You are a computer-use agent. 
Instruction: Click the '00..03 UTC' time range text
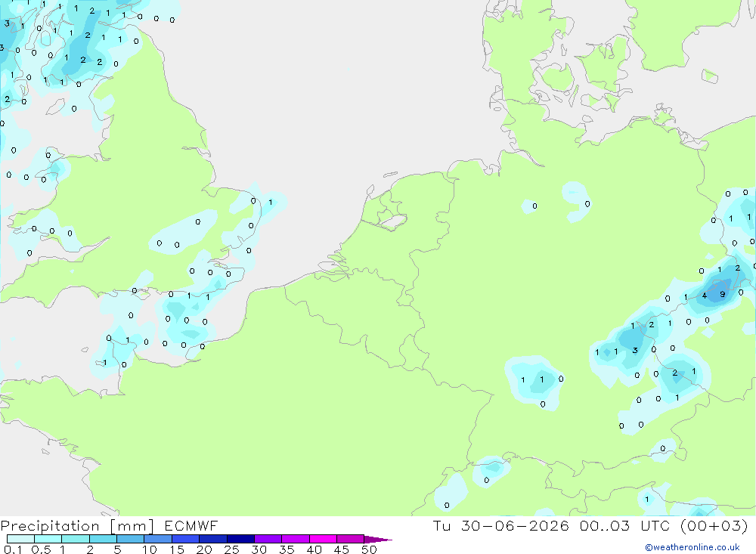(625, 525)
